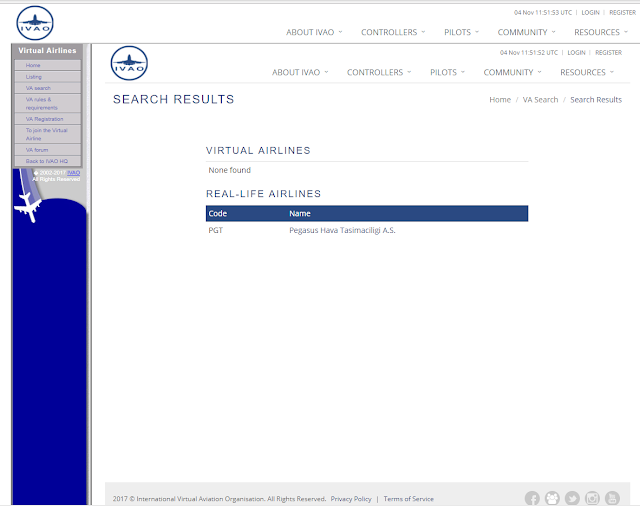Click the inner 04 Nov 11:51:52 UTC timestamp
The height and width of the screenshot is (518, 640).
click(x=529, y=53)
